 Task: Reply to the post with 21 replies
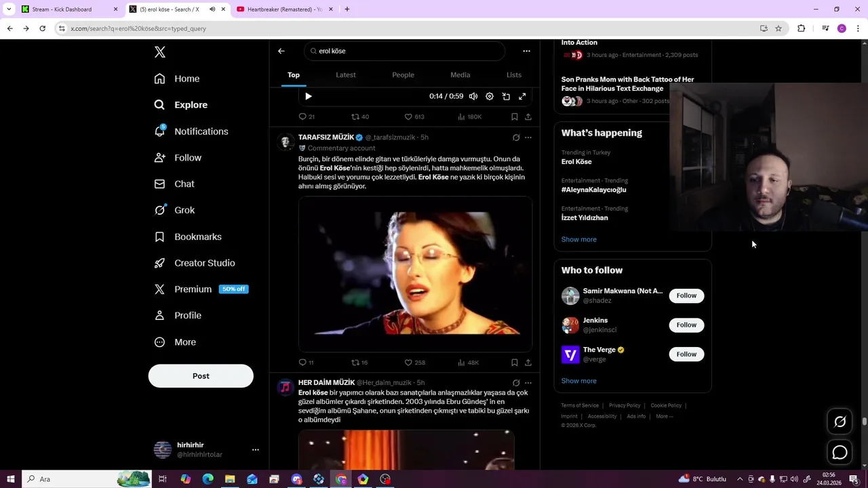coord(307,117)
